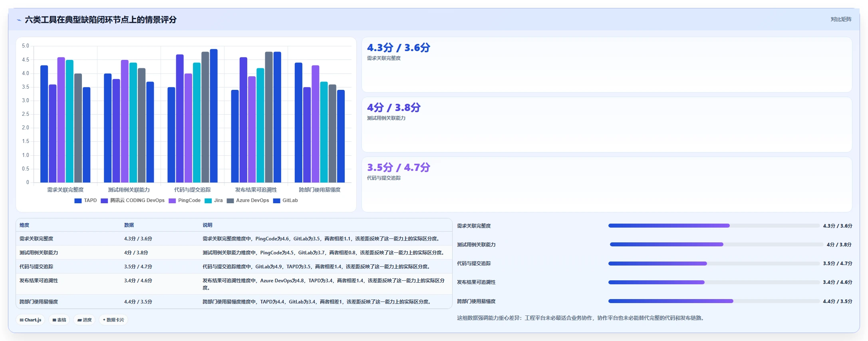Toggle the Jira legend entry
The width and height of the screenshot is (868, 341).
214,200
